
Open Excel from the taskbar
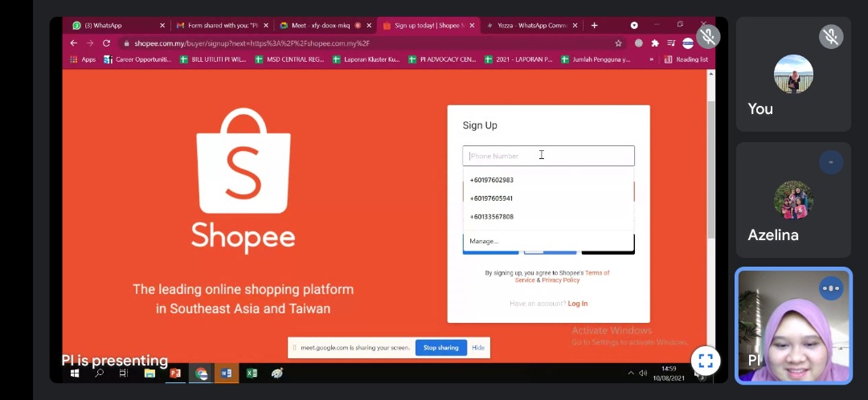pos(252,373)
